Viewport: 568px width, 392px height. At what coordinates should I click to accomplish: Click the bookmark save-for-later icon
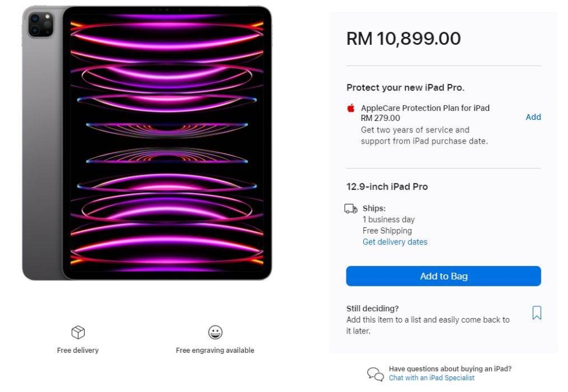(x=537, y=312)
